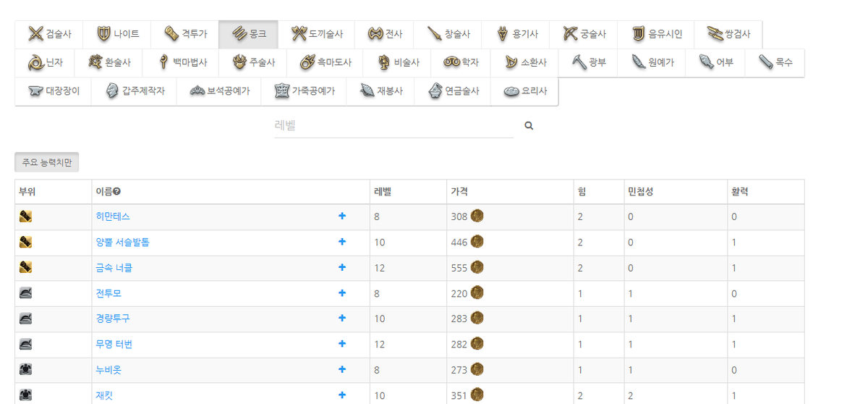Viewport: 868px width, 404px height.
Task: Open the 전투모 item link
Action: click(x=109, y=293)
